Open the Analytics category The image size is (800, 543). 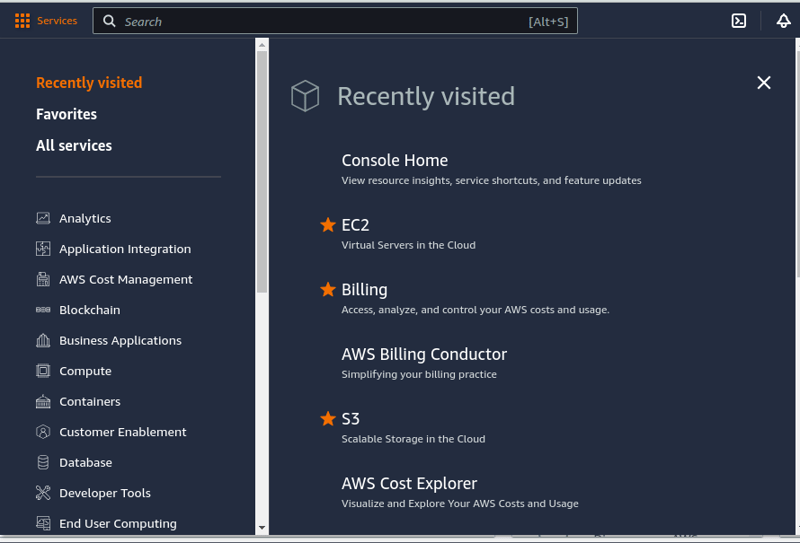(85, 218)
